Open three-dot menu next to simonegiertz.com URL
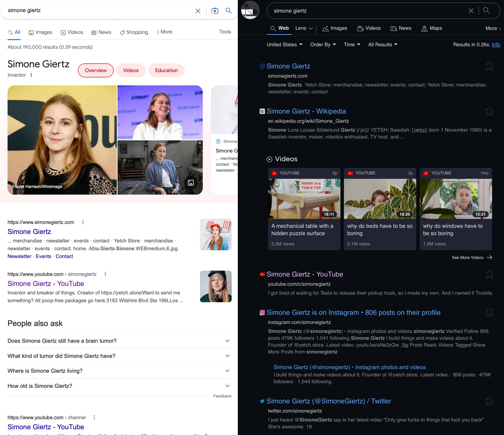 coord(83,222)
